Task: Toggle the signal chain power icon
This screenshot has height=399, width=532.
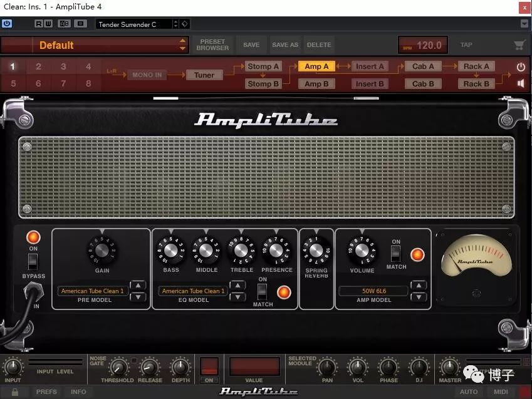Action: coord(521,67)
